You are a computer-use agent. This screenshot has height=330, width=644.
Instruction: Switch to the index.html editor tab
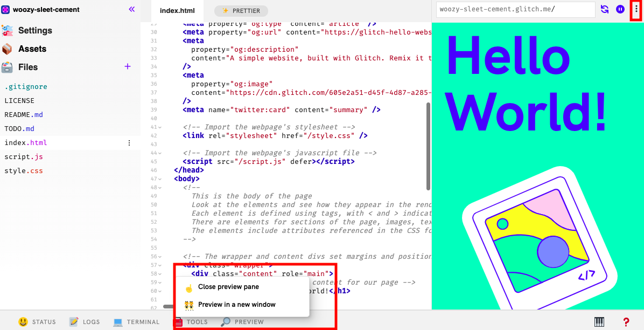coord(177,10)
